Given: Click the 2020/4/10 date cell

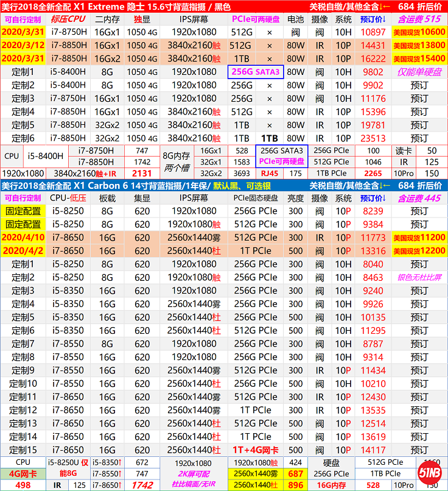Looking at the screenshot, I should click(x=23, y=238).
